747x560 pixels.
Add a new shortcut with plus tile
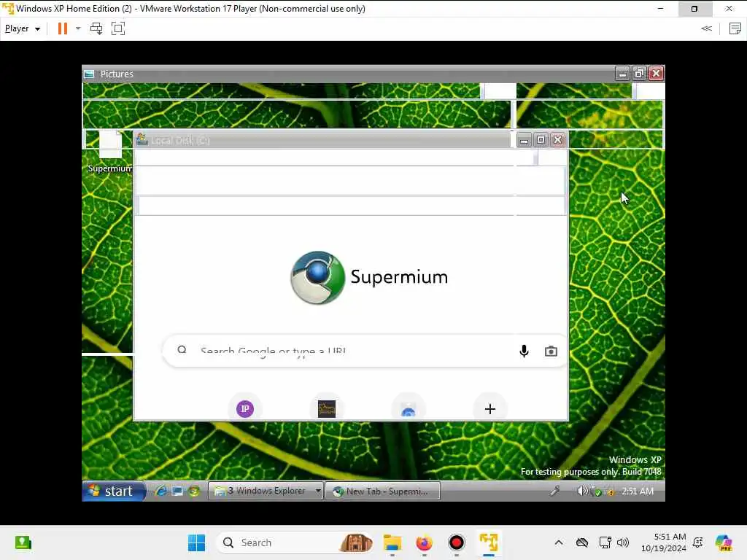(x=489, y=408)
